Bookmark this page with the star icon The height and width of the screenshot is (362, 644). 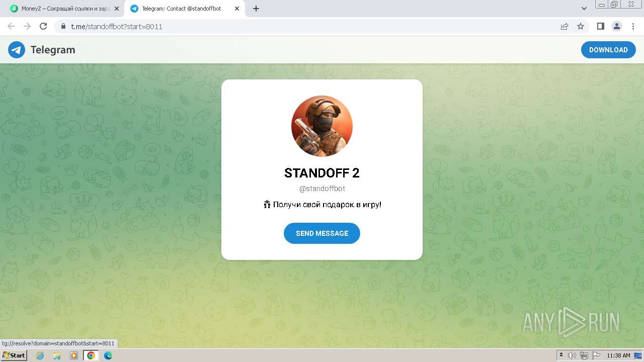[x=581, y=26]
